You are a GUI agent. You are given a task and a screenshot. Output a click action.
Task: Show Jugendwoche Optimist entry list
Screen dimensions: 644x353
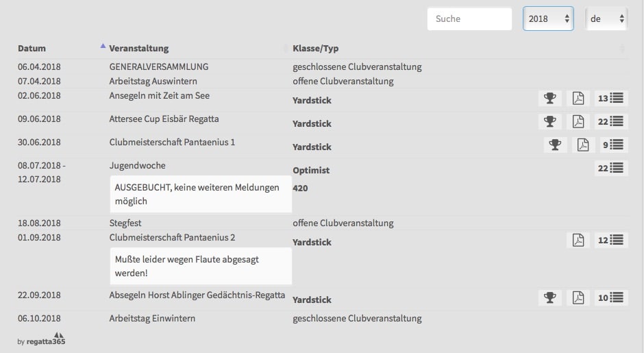(x=611, y=168)
